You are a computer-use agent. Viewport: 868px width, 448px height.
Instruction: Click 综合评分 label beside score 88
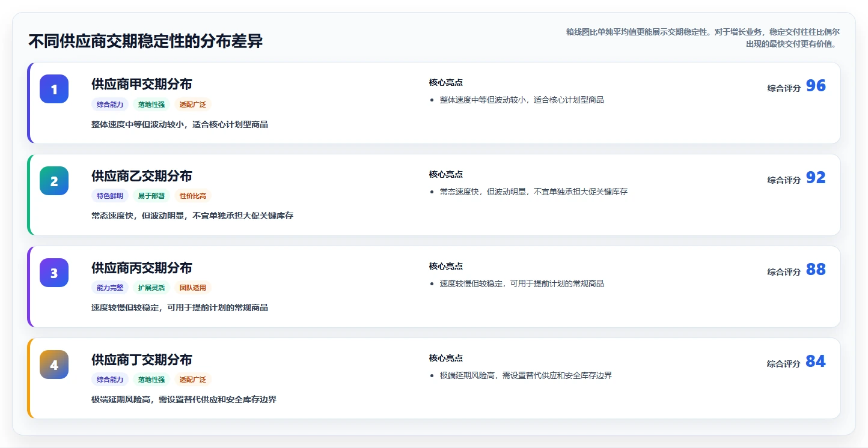[784, 272]
